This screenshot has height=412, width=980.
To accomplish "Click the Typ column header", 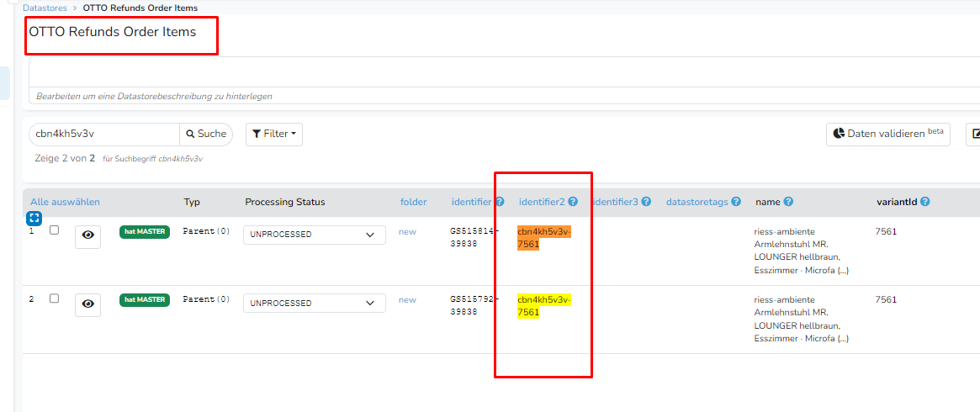I will [192, 202].
